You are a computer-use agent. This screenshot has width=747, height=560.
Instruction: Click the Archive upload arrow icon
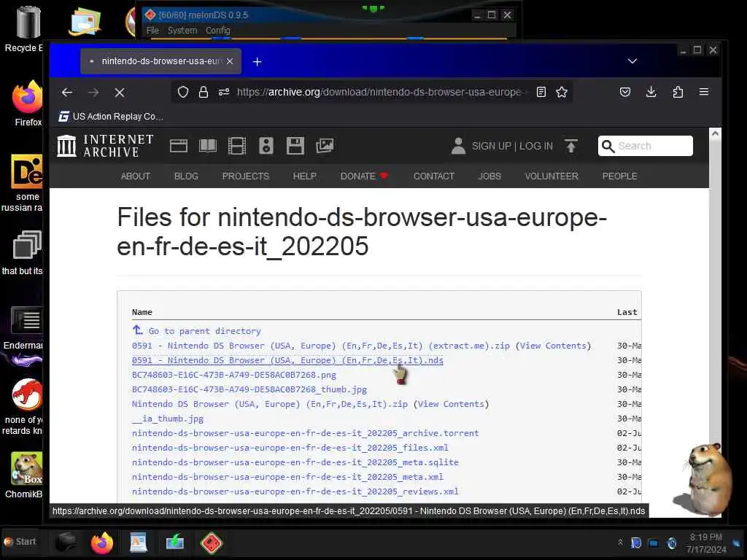[x=570, y=146]
